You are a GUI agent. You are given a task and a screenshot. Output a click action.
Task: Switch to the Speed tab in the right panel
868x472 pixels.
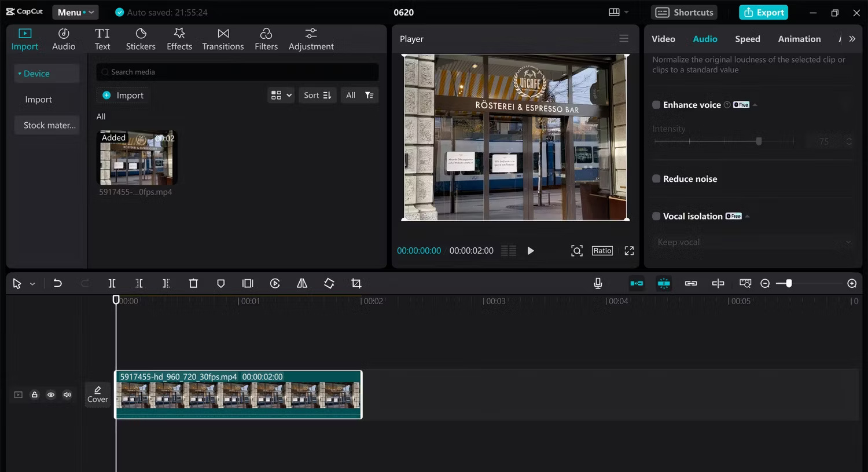click(x=747, y=38)
